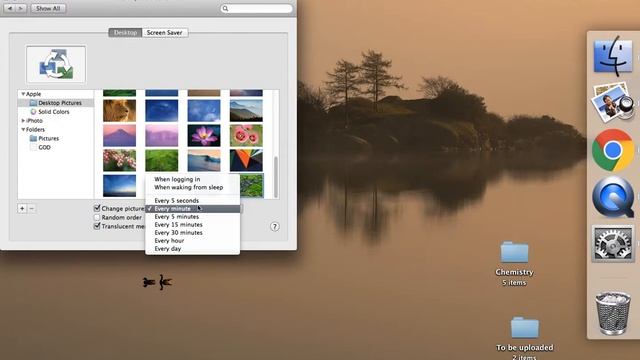The image size is (640, 360).
Task: Pick the ocean wave wallpaper thumbnail
Action: click(204, 160)
